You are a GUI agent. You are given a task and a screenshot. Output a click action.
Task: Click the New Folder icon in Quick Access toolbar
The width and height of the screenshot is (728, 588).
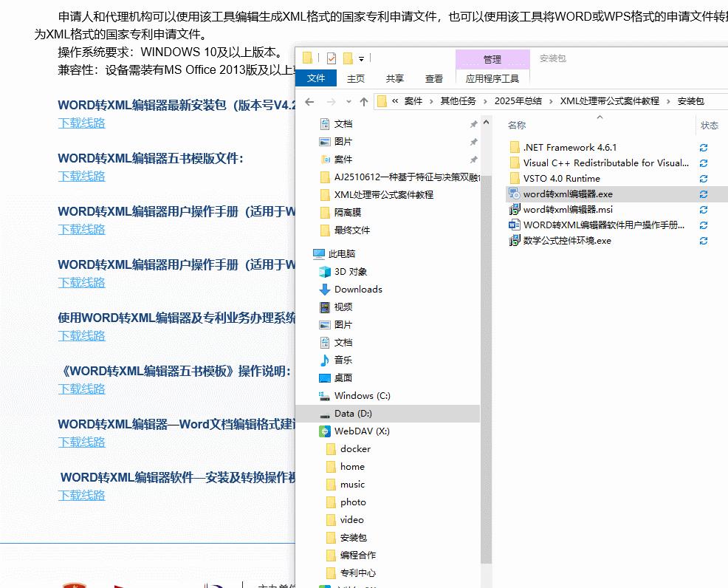(348, 58)
